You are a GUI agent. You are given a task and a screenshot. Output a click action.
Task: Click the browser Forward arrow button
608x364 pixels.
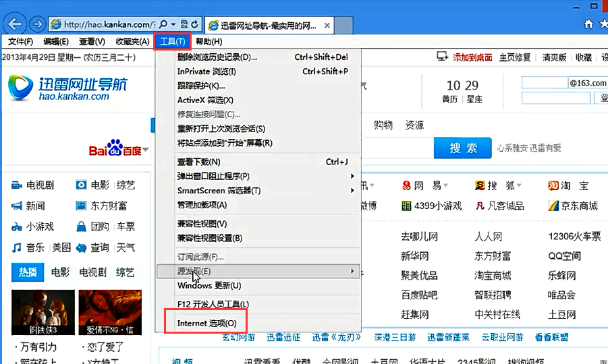pyautogui.click(x=37, y=24)
